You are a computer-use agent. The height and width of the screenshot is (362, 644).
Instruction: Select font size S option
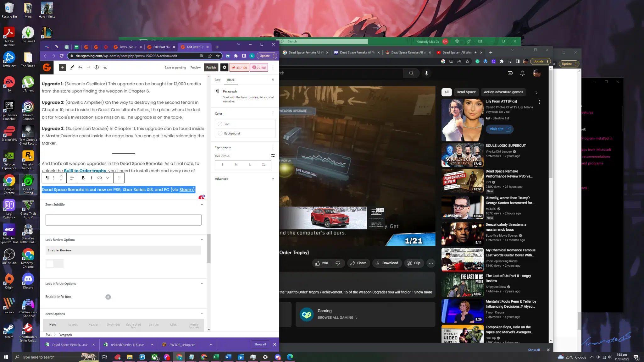pyautogui.click(x=222, y=165)
